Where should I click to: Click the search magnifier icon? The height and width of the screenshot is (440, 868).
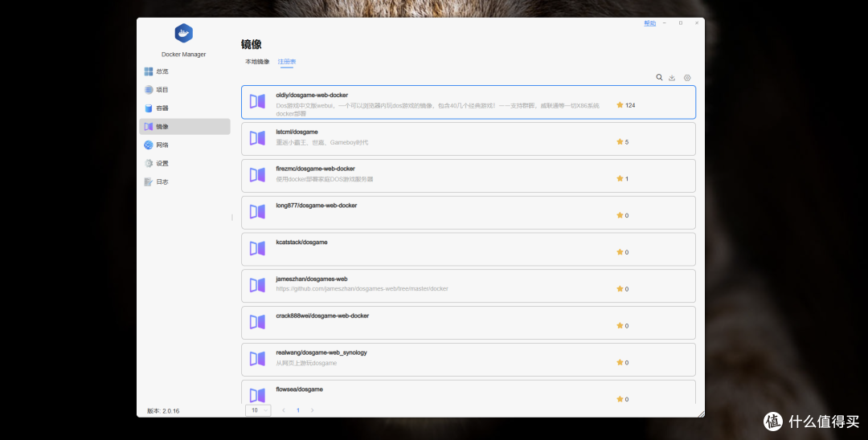[x=659, y=77]
